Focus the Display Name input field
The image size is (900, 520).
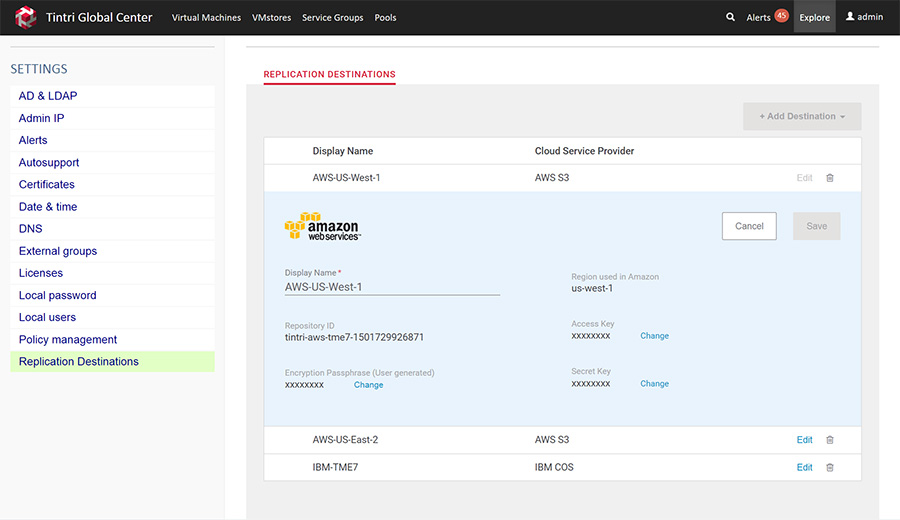[392, 287]
